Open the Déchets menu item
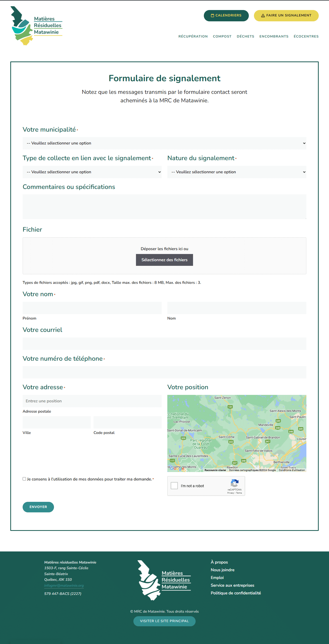 tap(245, 37)
